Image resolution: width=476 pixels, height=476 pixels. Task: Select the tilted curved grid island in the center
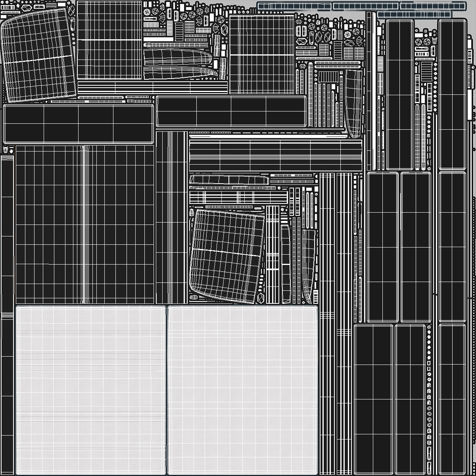(x=227, y=256)
